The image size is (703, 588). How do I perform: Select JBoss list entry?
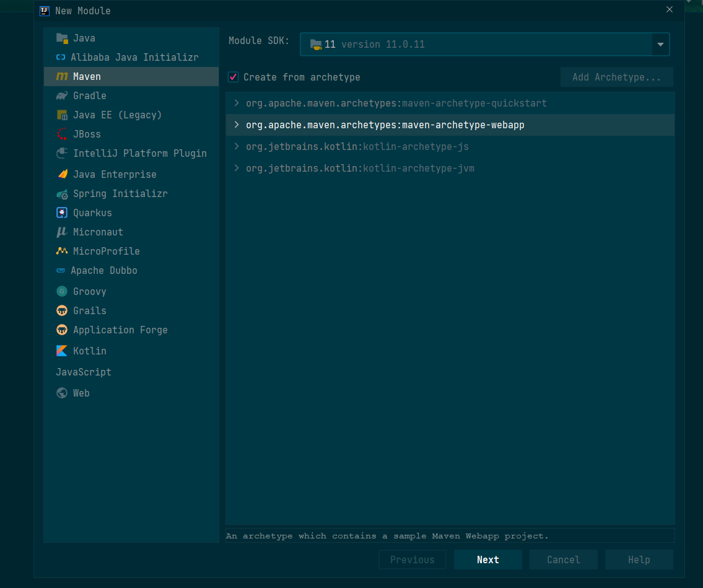pos(131,134)
